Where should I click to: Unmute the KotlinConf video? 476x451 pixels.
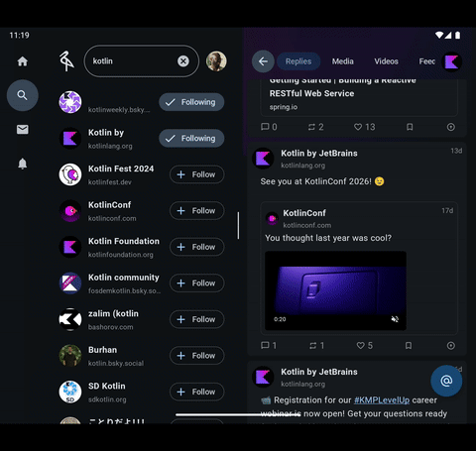point(395,319)
